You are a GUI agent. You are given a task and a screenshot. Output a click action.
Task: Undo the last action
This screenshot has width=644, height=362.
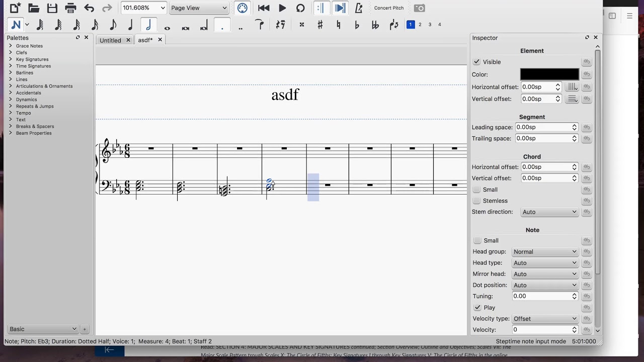pos(89,8)
